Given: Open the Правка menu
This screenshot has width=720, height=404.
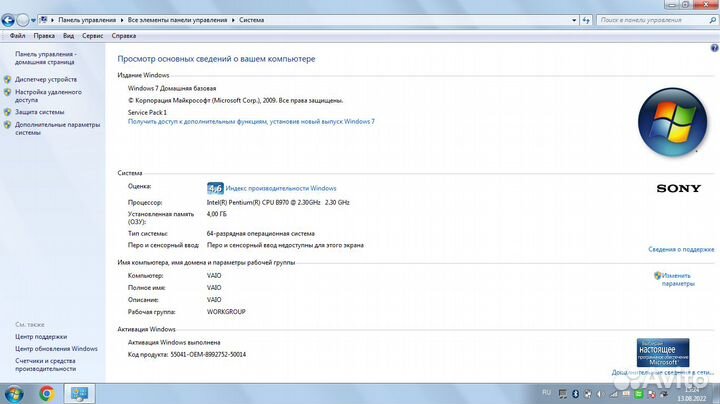Looking at the screenshot, I should point(44,36).
